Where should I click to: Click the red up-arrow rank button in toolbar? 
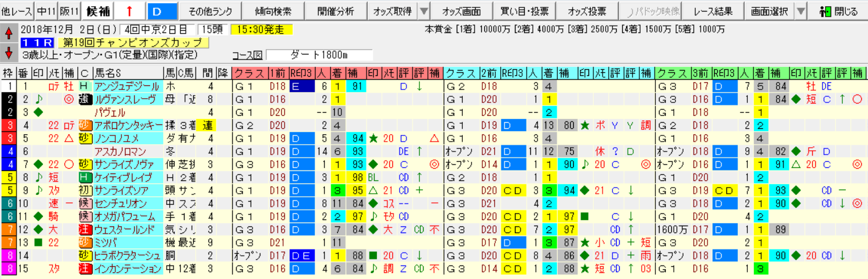click(x=131, y=10)
